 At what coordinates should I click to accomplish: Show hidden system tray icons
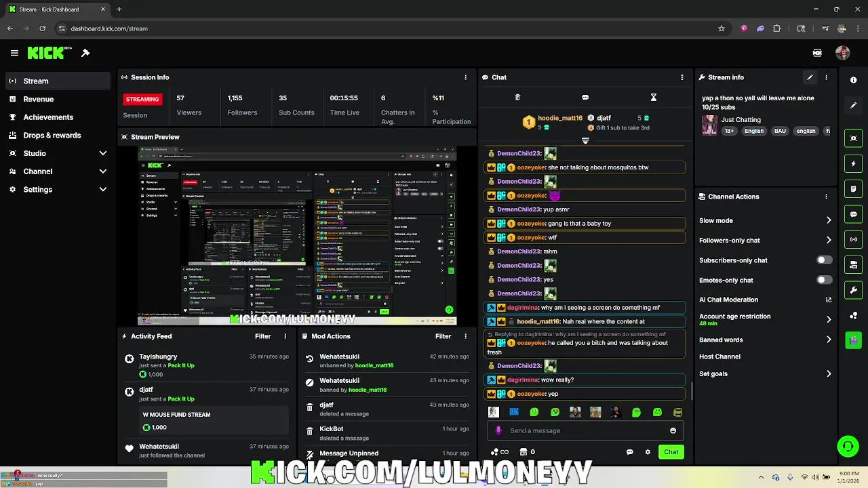point(761,477)
